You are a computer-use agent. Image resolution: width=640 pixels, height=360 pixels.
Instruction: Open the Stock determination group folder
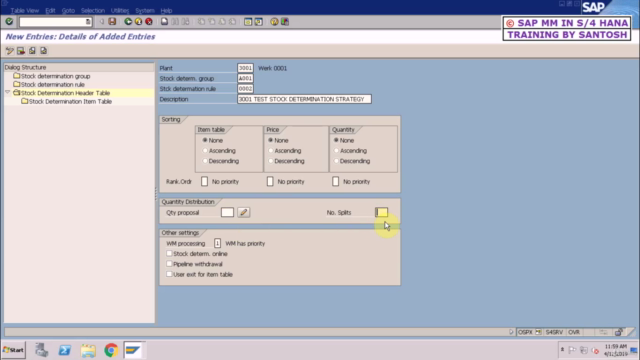click(51, 76)
